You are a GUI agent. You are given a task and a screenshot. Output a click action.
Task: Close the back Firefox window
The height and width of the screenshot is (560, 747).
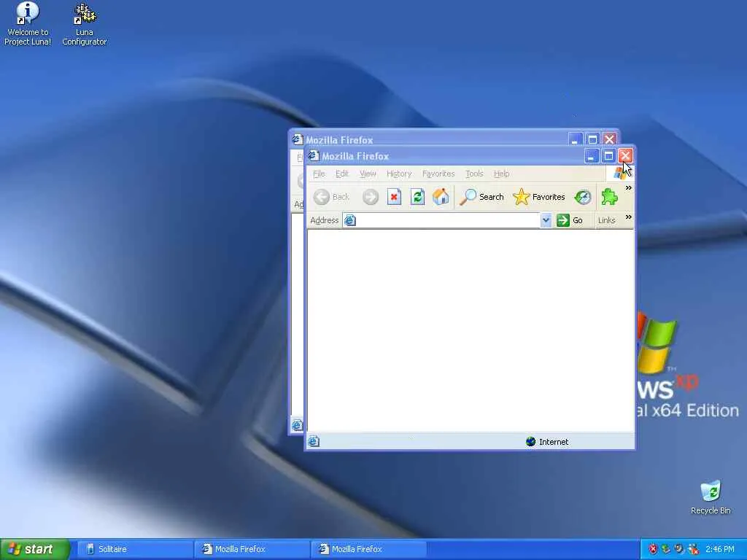tap(609, 139)
